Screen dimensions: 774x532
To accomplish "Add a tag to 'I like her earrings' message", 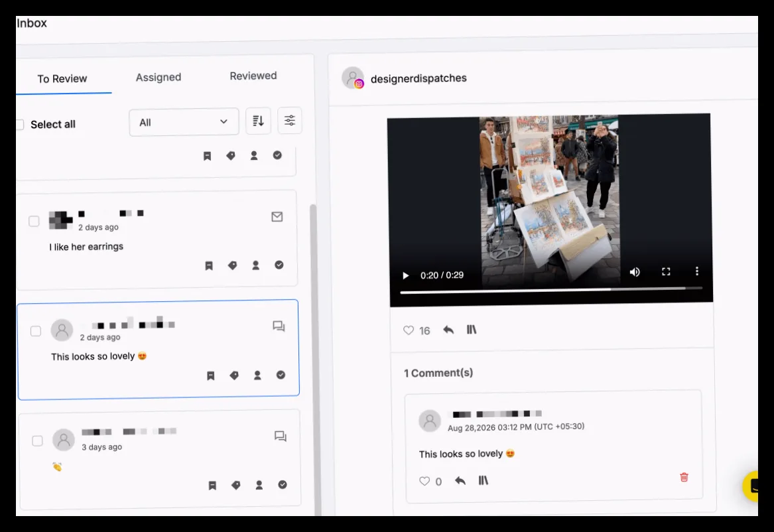I will point(233,265).
